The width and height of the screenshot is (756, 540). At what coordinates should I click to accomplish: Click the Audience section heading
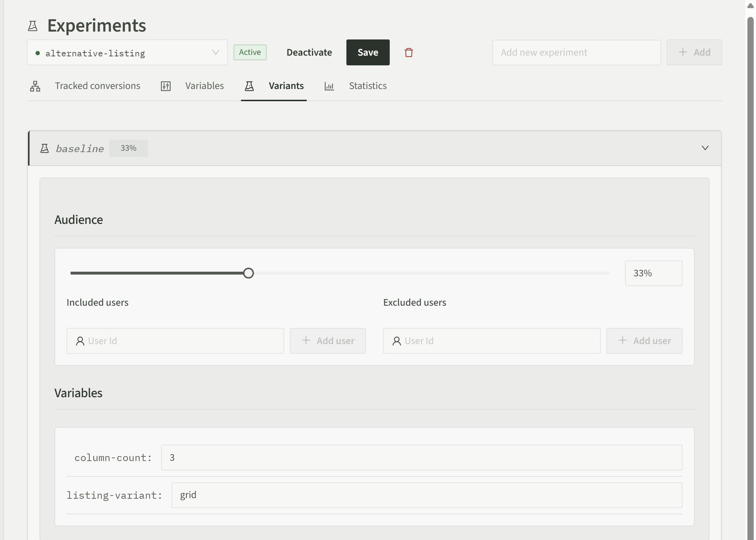coord(79,220)
